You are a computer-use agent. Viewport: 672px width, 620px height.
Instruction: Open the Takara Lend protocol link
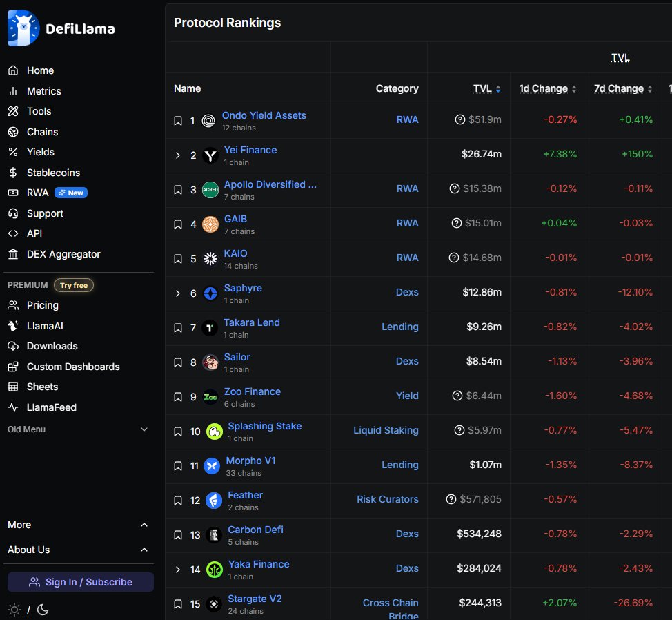click(x=252, y=322)
